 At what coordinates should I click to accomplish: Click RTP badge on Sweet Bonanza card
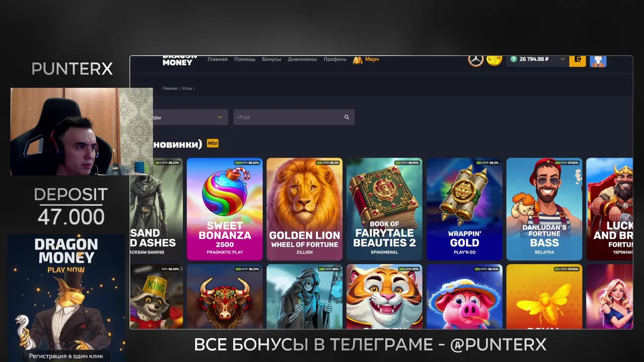[247, 163]
